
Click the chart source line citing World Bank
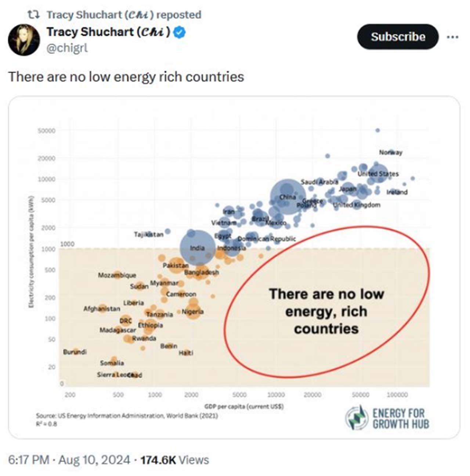127,416
